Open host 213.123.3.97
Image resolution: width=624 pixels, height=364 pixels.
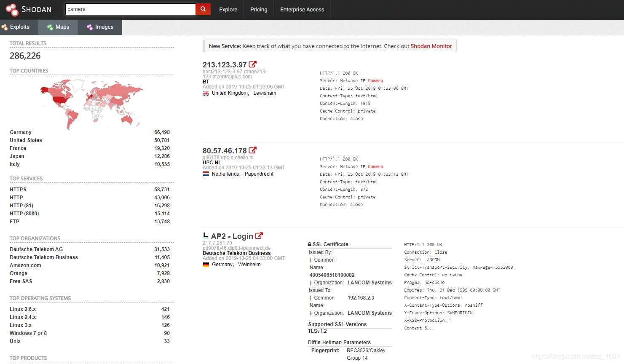[225, 65]
